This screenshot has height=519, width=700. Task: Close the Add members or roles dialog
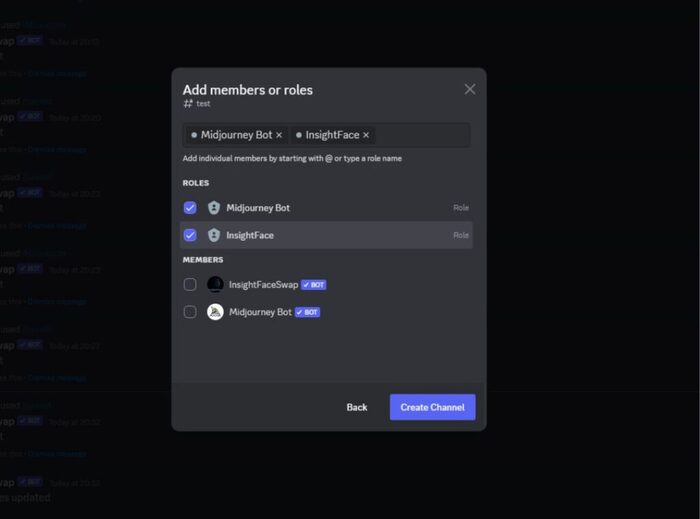pyautogui.click(x=470, y=89)
